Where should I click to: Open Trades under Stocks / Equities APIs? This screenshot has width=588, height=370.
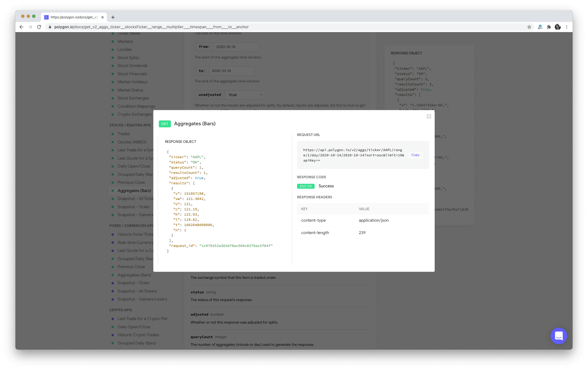(x=124, y=134)
